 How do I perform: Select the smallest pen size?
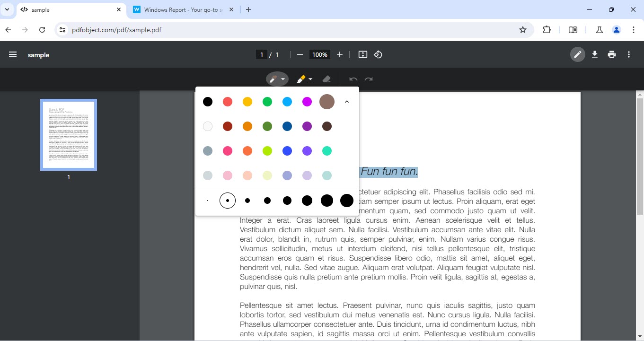point(208,201)
